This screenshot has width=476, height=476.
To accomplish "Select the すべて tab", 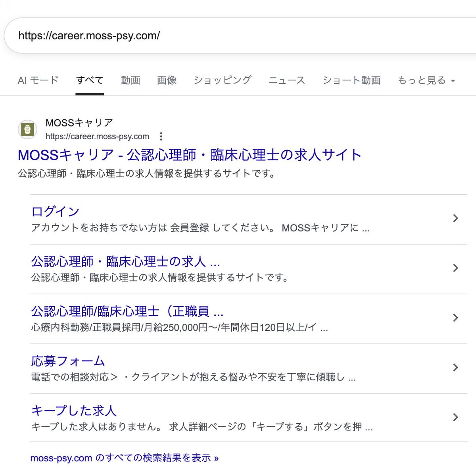I will pyautogui.click(x=90, y=81).
